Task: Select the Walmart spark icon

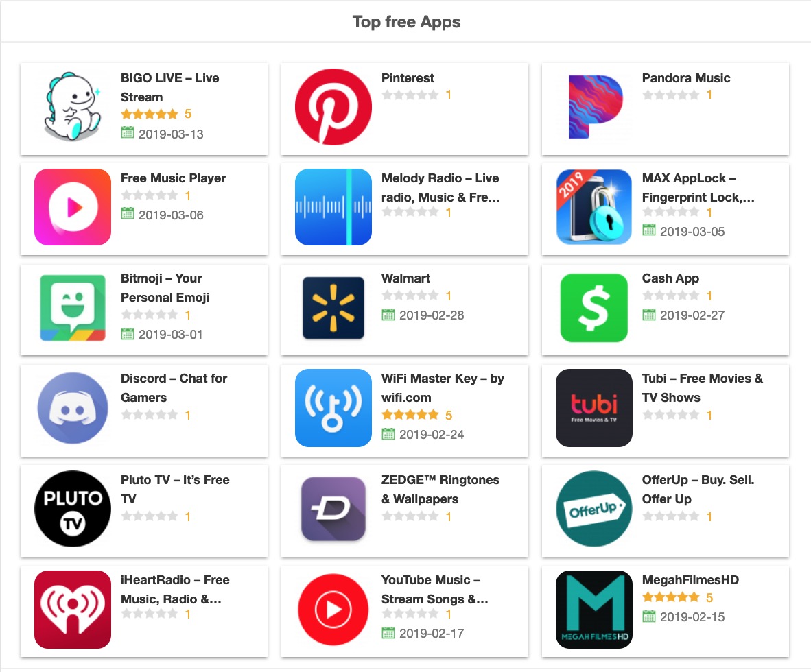Action: click(x=333, y=308)
